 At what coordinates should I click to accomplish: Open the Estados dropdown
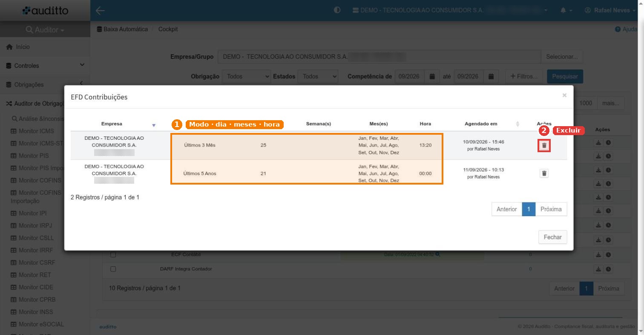pos(318,76)
